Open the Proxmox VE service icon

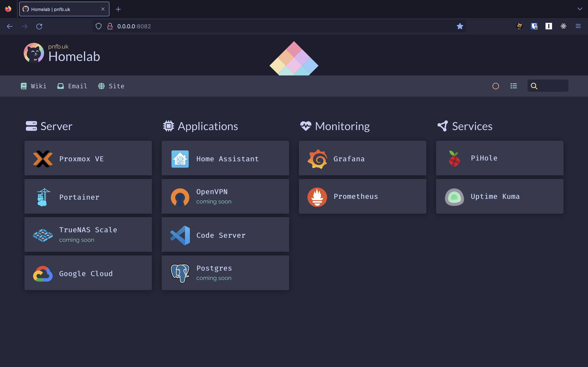tap(43, 159)
